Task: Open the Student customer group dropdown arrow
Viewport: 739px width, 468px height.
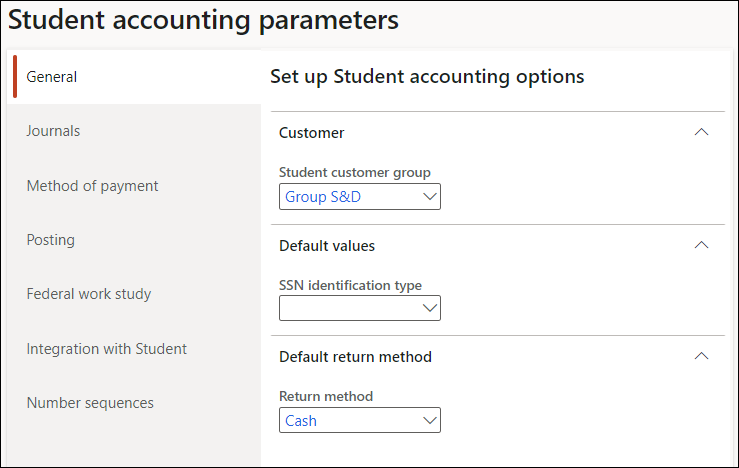Action: click(430, 197)
